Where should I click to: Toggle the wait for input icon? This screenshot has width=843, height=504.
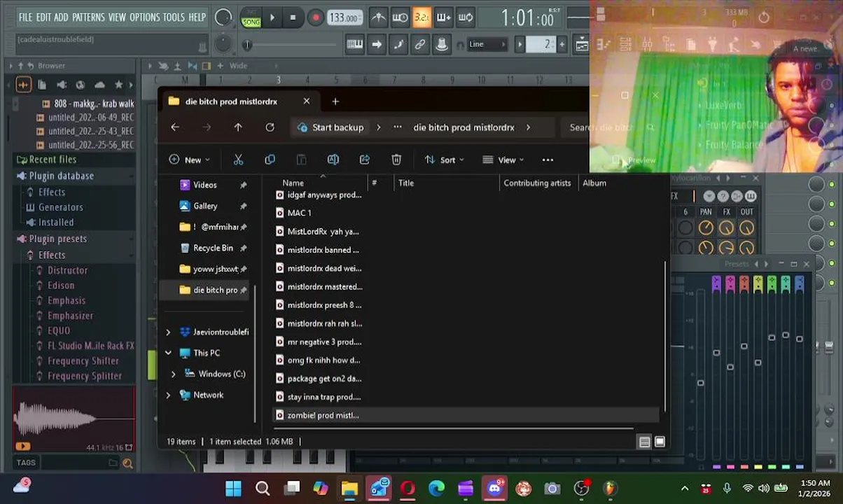[x=400, y=17]
